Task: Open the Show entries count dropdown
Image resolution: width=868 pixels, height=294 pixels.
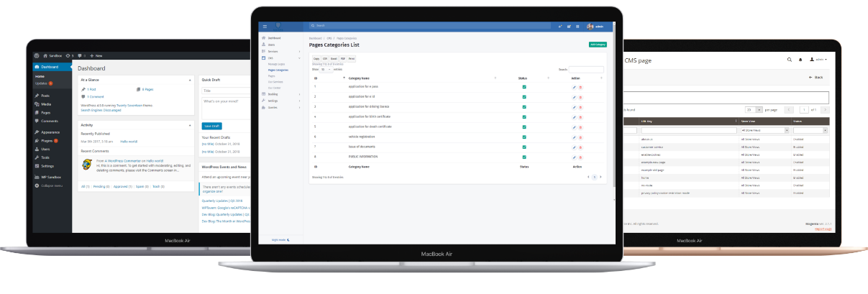Action: [325, 69]
